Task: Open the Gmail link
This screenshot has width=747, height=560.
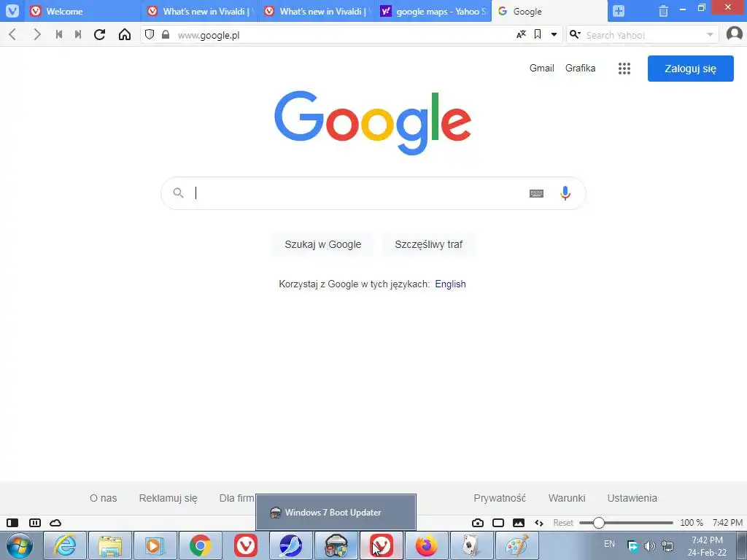Action: tap(542, 68)
